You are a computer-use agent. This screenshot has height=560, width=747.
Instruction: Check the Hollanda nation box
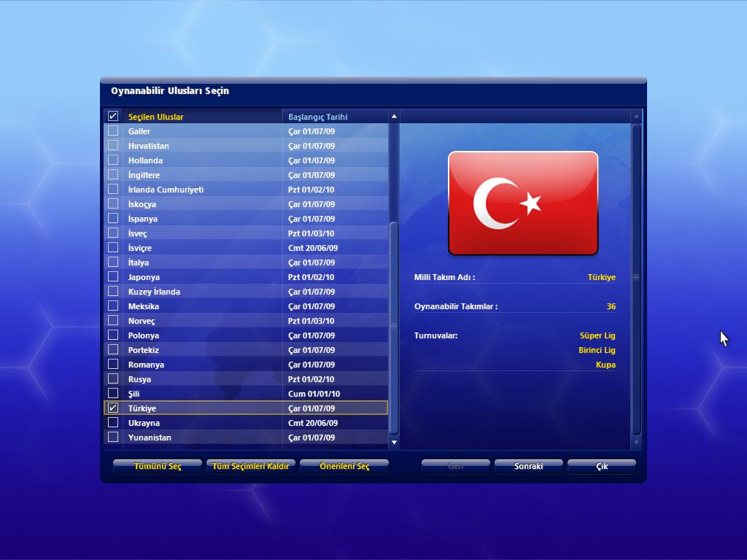[113, 160]
